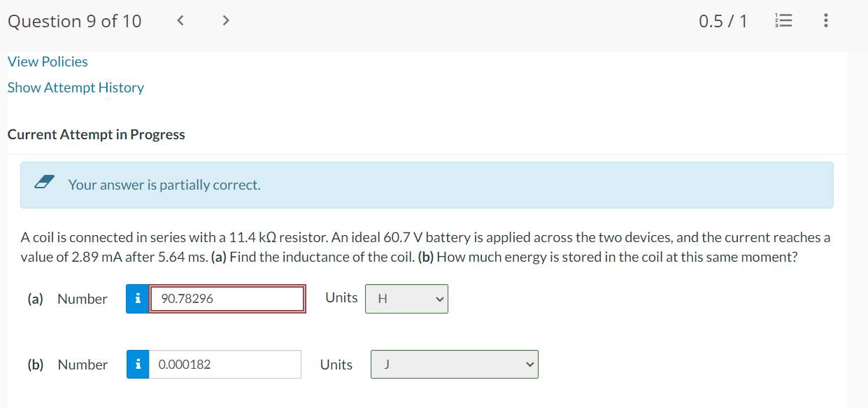Select the Question 9 of 10 heading
The image size is (868, 408).
pos(74,21)
